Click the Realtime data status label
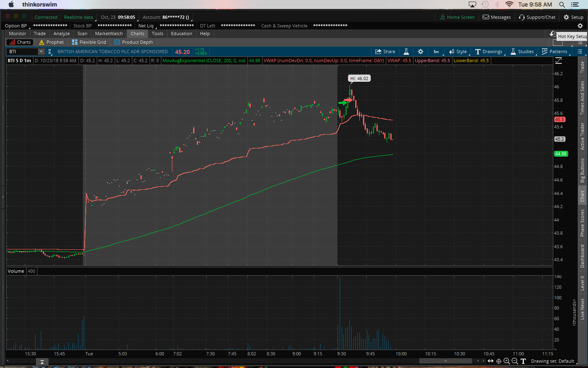 [x=78, y=17]
